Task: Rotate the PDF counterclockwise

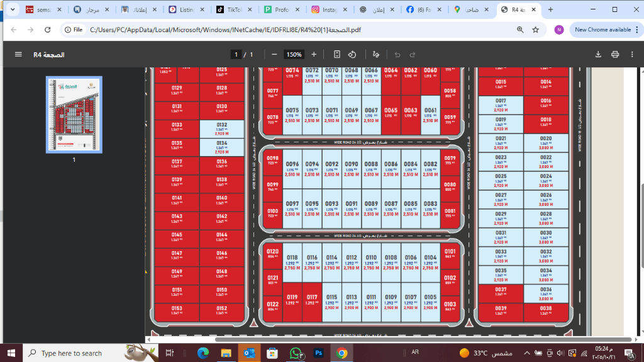Action: pyautogui.click(x=352, y=55)
